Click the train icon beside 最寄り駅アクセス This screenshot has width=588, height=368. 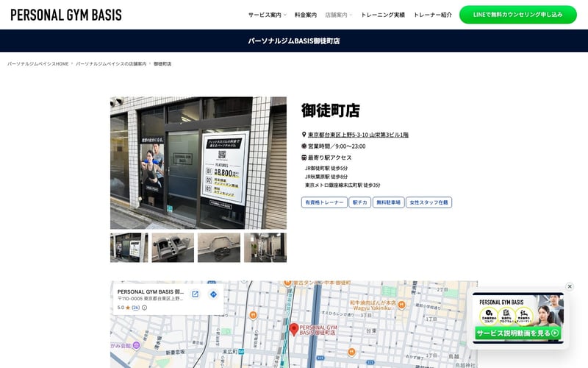304,158
